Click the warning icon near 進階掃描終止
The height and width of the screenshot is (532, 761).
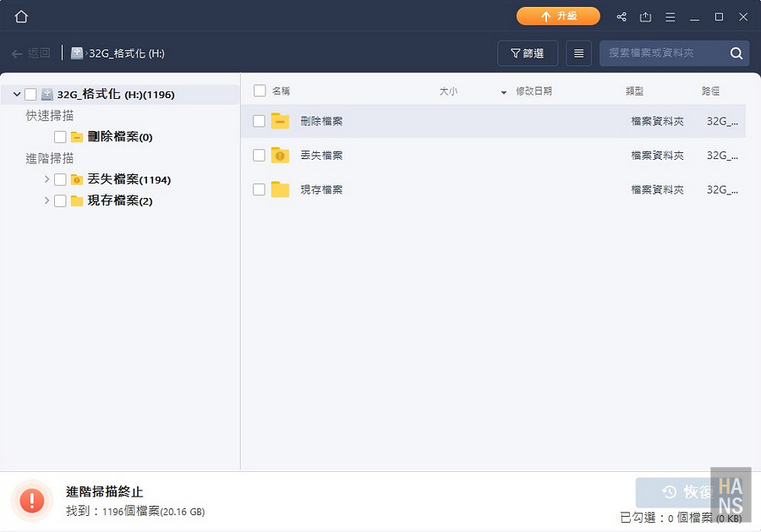[32, 500]
